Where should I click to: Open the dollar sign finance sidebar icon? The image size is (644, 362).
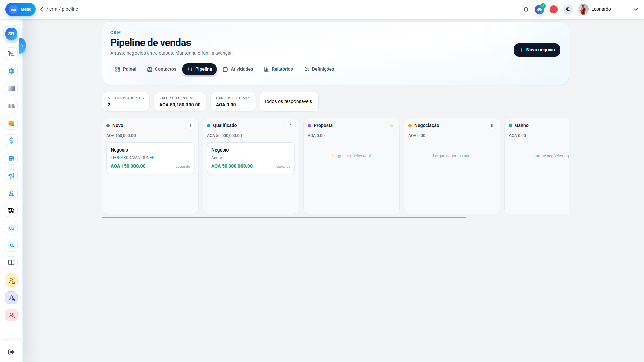pyautogui.click(x=11, y=141)
